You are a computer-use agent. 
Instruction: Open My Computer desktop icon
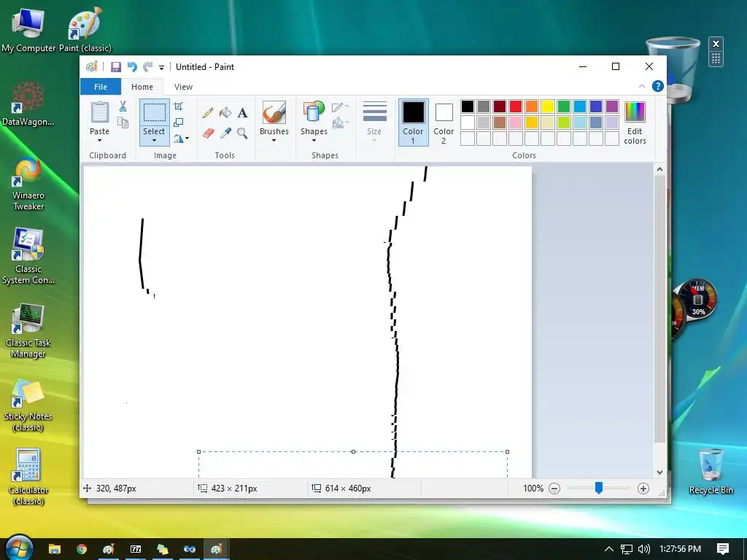click(28, 30)
